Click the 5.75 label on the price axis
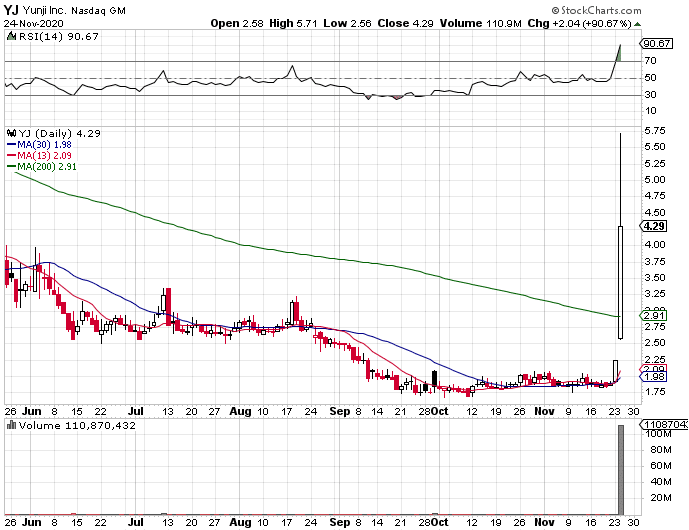 point(655,131)
